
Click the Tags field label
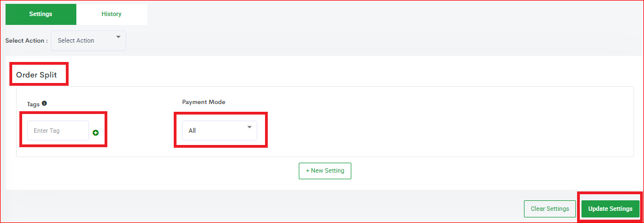coord(33,103)
